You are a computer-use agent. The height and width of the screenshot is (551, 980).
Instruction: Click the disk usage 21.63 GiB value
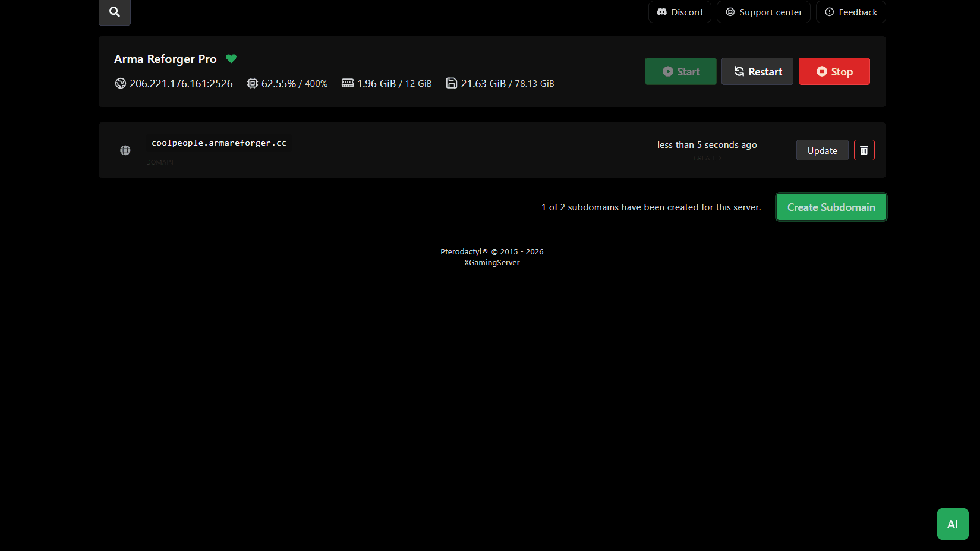483,84
